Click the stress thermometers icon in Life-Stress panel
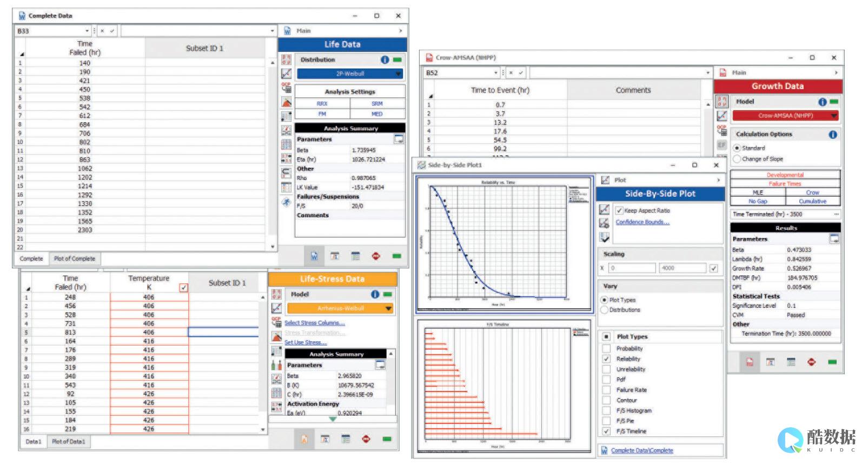This screenshot has width=868, height=465. 276,365
